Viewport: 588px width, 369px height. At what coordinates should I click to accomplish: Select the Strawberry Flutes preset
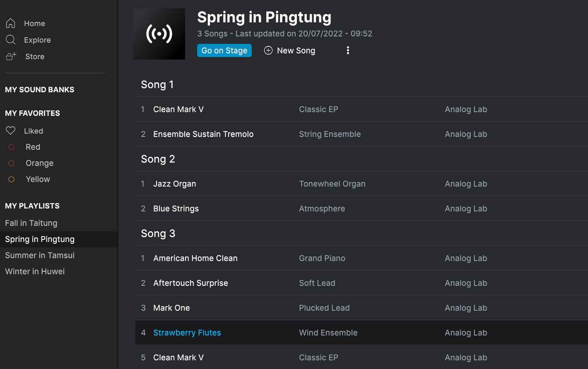tap(187, 333)
